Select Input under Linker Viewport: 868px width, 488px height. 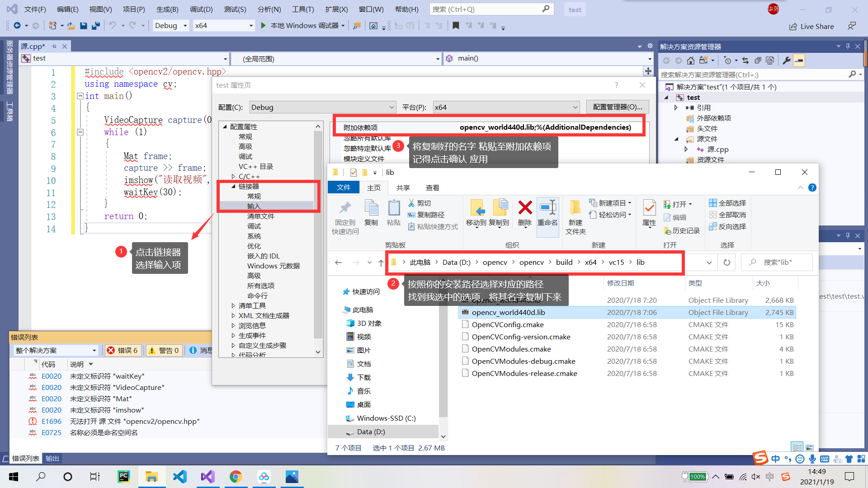point(254,206)
